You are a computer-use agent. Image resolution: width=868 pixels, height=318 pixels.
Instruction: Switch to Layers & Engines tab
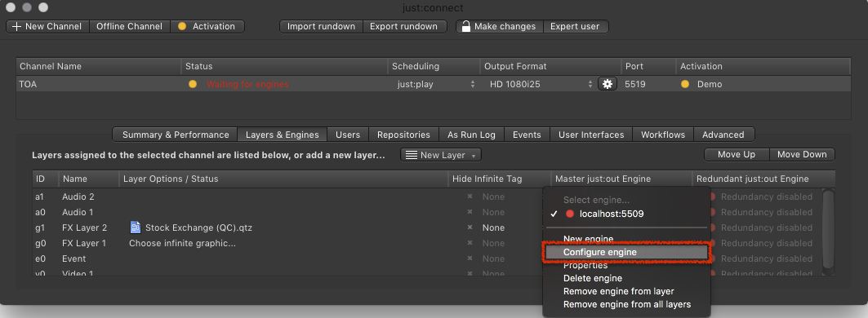[283, 135]
